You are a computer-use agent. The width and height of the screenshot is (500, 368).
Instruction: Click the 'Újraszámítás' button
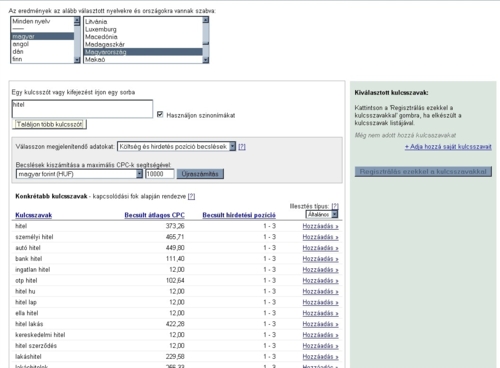200,174
